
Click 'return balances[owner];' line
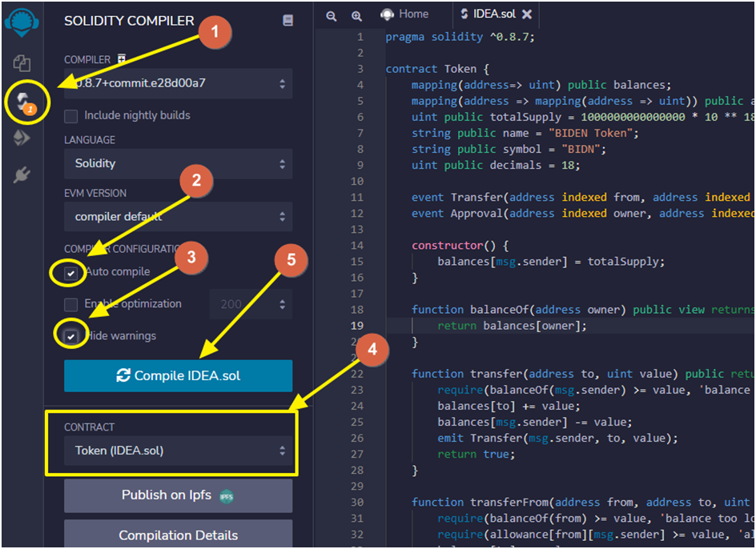[x=512, y=326]
